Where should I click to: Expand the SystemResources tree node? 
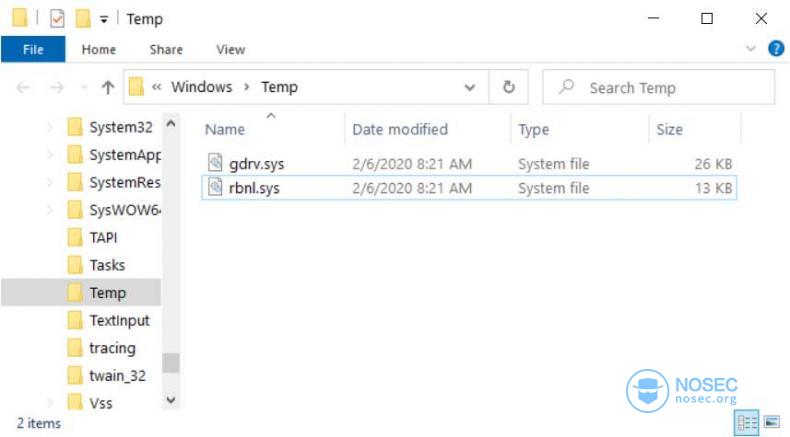coord(49,182)
